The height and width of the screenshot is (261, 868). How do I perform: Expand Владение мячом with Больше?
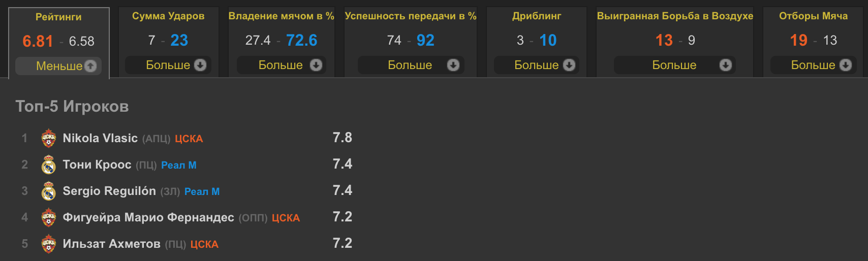point(281,65)
